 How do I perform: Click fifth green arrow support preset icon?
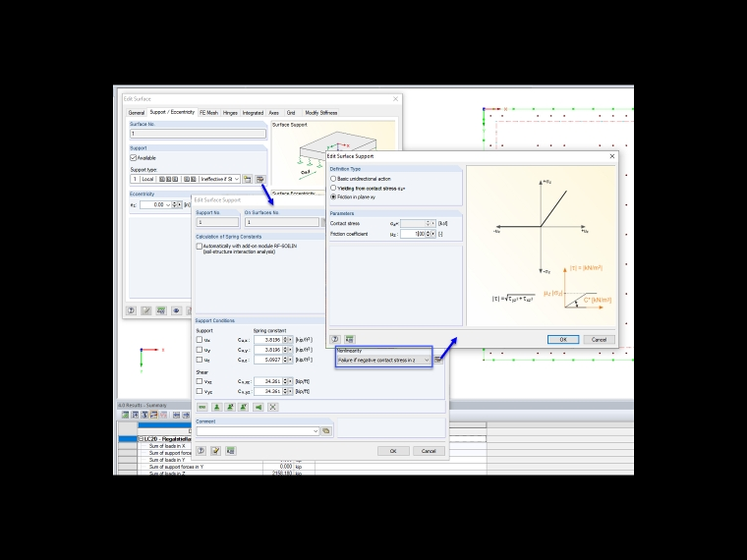pos(259,407)
